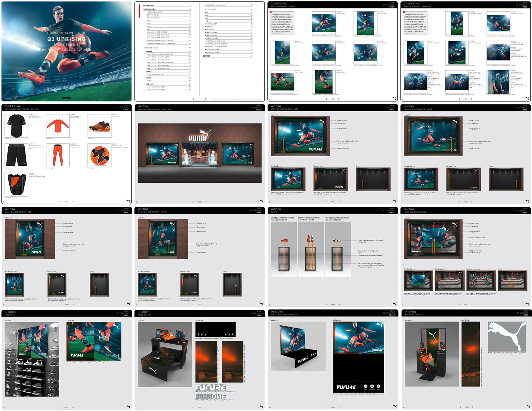This screenshot has height=411, width=532.
Task: Open Window Banner thumbnail on Large Double Window - Left
Action: click(288, 179)
